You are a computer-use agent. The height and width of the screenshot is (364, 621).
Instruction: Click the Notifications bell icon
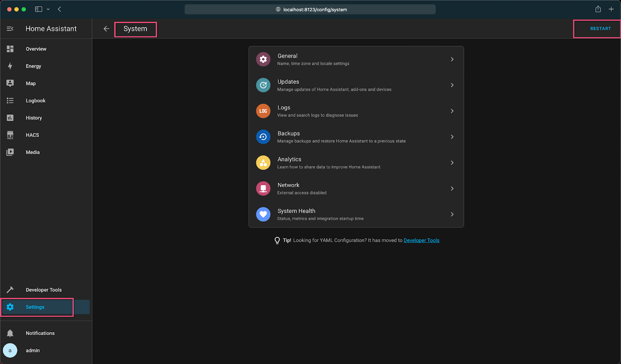click(10, 333)
